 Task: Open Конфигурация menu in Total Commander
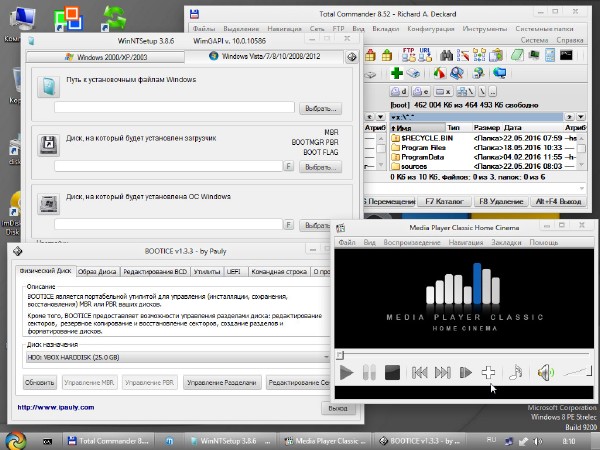click(x=430, y=29)
